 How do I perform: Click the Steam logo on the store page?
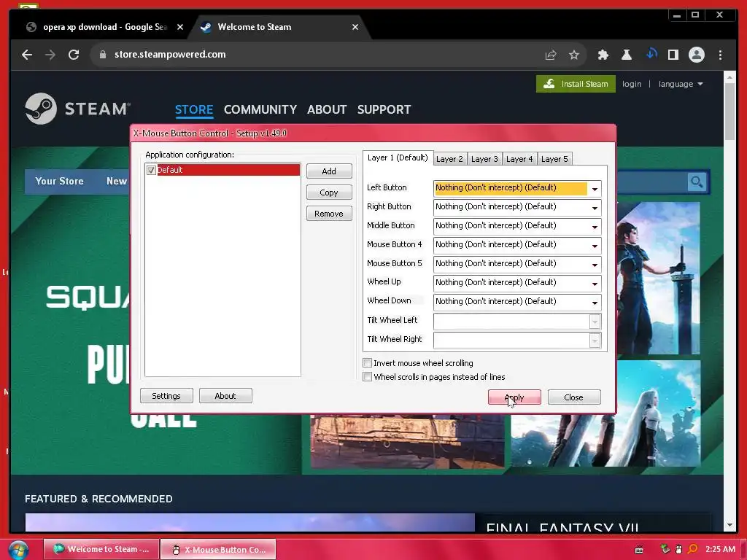[77, 109]
